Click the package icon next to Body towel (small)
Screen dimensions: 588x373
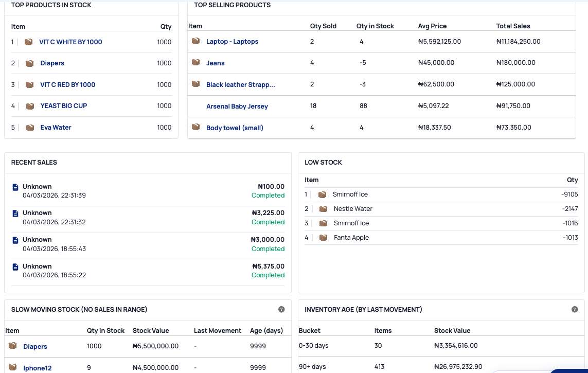click(x=195, y=127)
